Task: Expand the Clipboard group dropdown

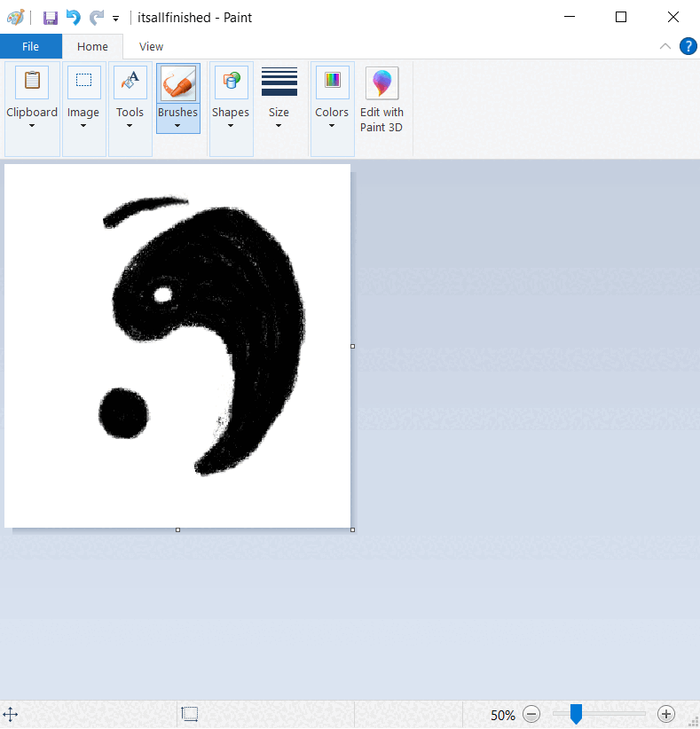Action: (32, 126)
